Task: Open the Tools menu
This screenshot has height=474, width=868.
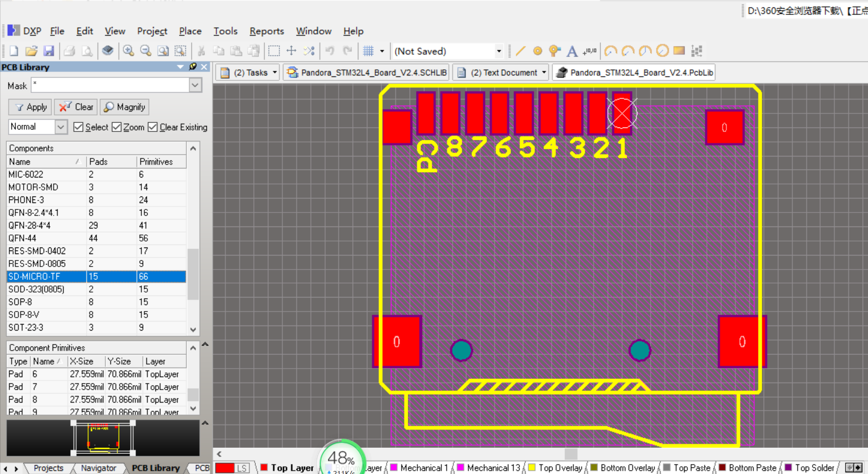Action: (x=225, y=31)
